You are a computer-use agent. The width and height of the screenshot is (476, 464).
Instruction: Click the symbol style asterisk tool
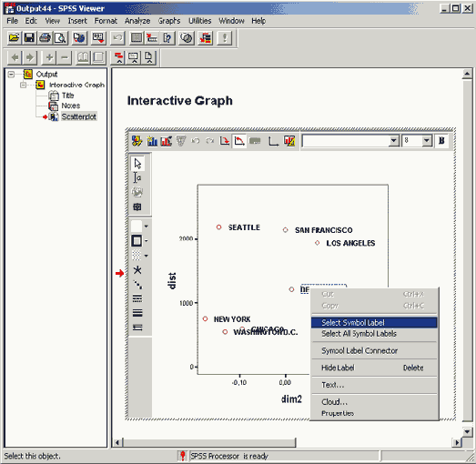[x=137, y=270]
